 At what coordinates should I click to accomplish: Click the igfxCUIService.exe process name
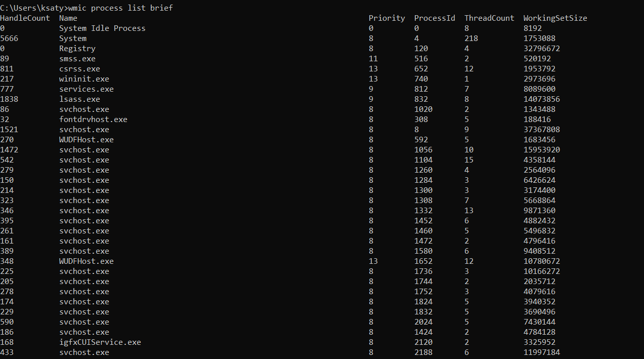pos(100,342)
